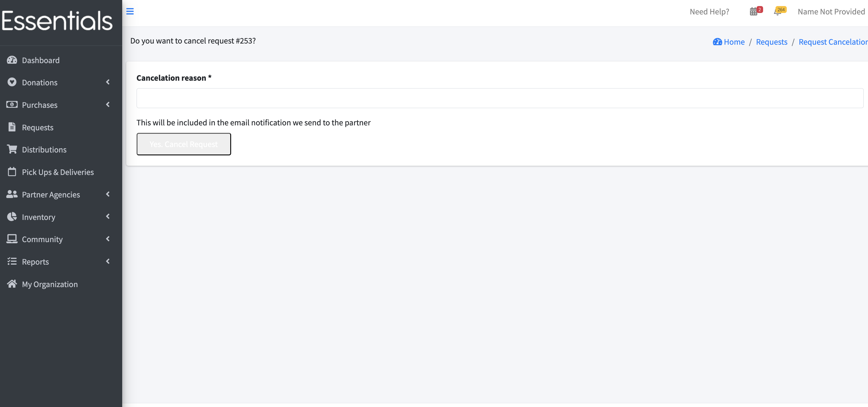Click the Request Cancelation breadcrumb link
The height and width of the screenshot is (407, 868).
tap(833, 42)
